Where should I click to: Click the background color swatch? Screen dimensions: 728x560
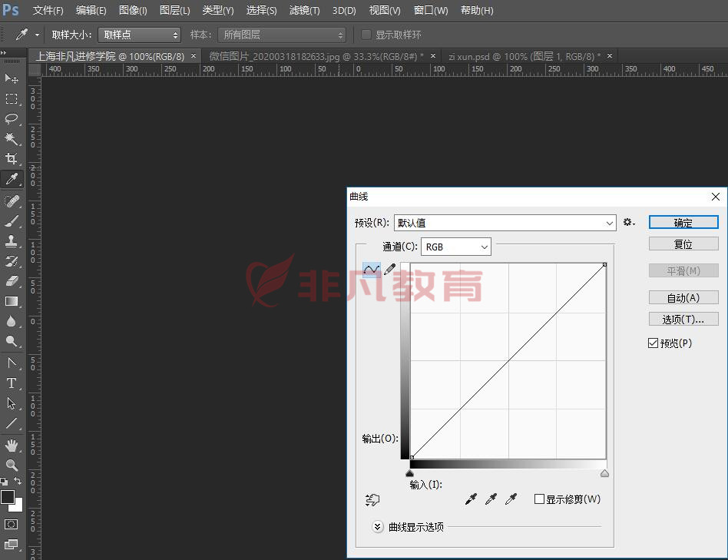[18, 507]
